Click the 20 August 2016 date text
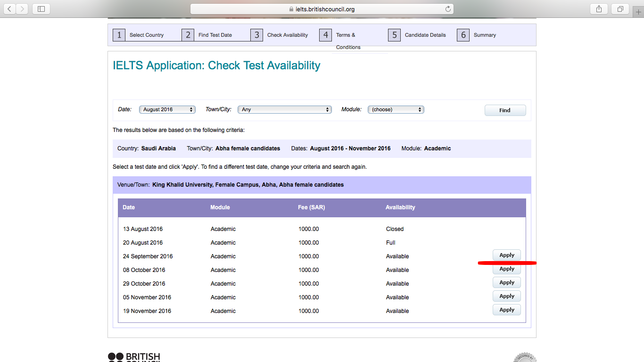This screenshot has height=362, width=644. [x=143, y=243]
